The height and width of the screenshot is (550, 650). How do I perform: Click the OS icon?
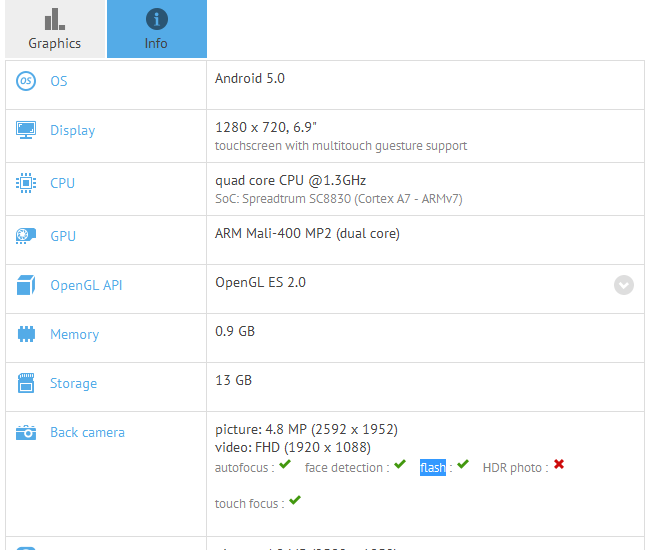point(26,81)
